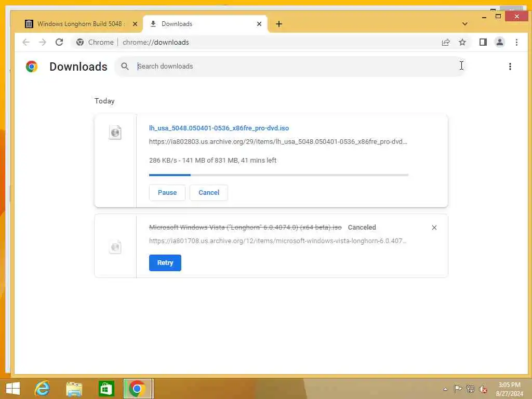This screenshot has width=532, height=399.
Task: Retry the canceled Vista Longhorn download
Action: [x=165, y=262]
